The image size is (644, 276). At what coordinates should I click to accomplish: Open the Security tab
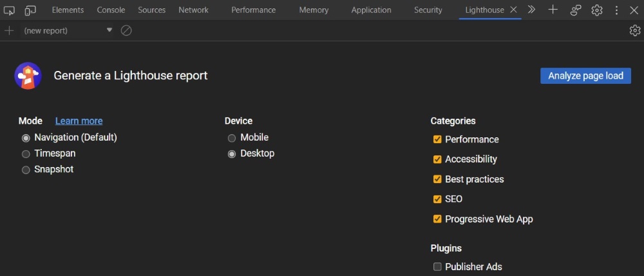428,10
